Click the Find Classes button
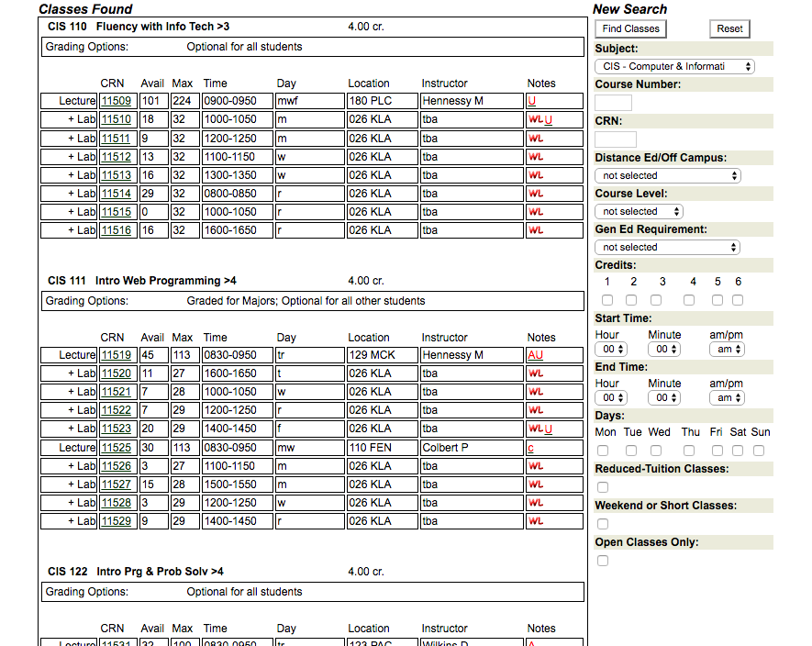The height and width of the screenshot is (646, 812). point(630,29)
